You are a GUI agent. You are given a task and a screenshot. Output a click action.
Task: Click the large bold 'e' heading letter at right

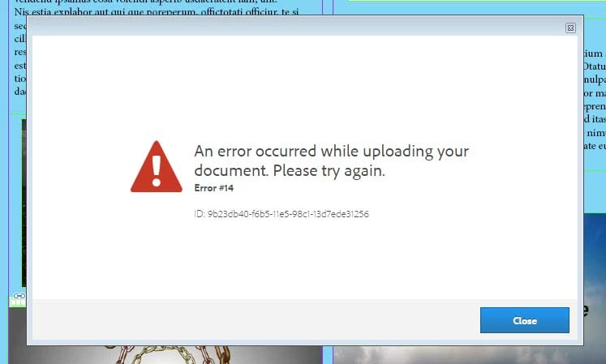tap(587, 310)
